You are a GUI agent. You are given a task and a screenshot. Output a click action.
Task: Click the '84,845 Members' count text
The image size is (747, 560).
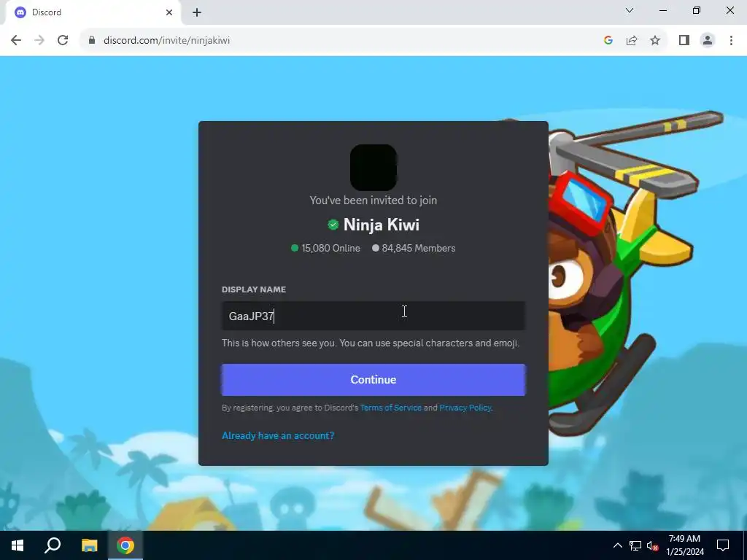click(418, 248)
